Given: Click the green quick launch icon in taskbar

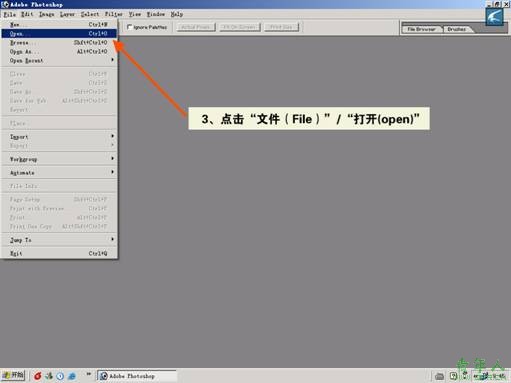Looking at the screenshot, I should tap(49, 376).
